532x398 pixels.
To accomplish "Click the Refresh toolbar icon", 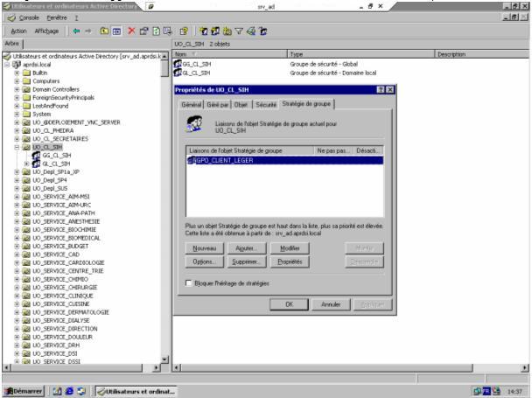I will [x=156, y=31].
